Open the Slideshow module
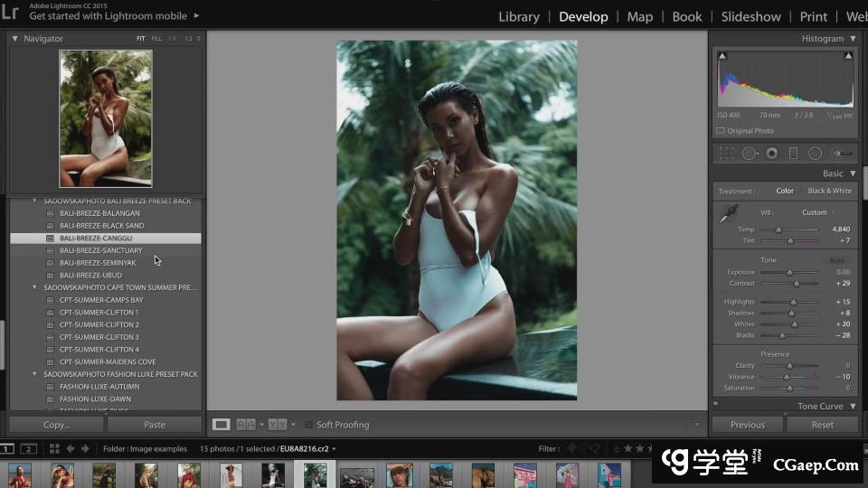The width and height of the screenshot is (868, 488). pos(750,16)
